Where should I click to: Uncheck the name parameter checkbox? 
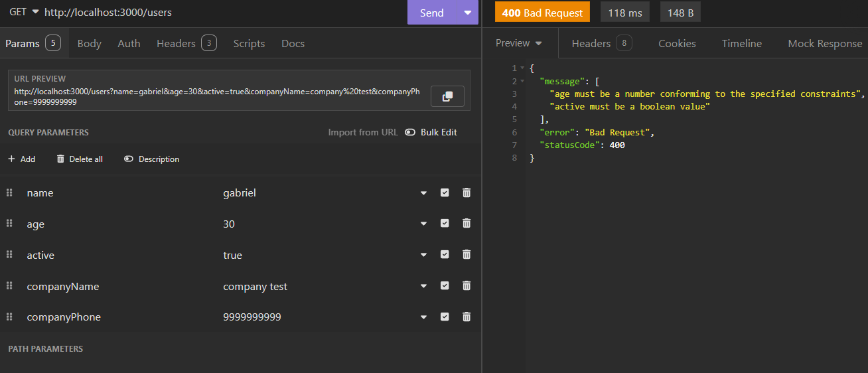point(445,192)
